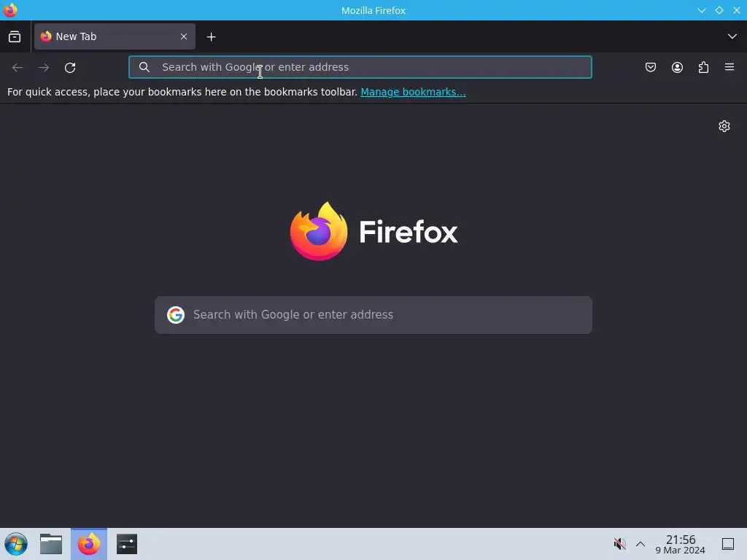Expand hidden system tray icons arrow
This screenshot has height=560, width=747.
point(640,544)
